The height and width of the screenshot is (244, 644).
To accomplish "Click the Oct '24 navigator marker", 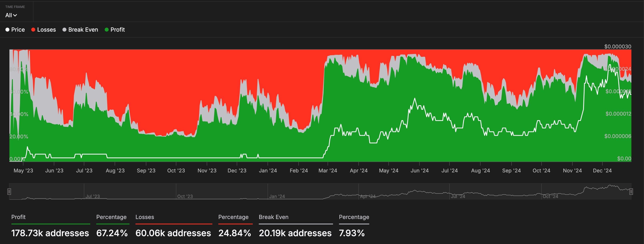I will (550, 196).
